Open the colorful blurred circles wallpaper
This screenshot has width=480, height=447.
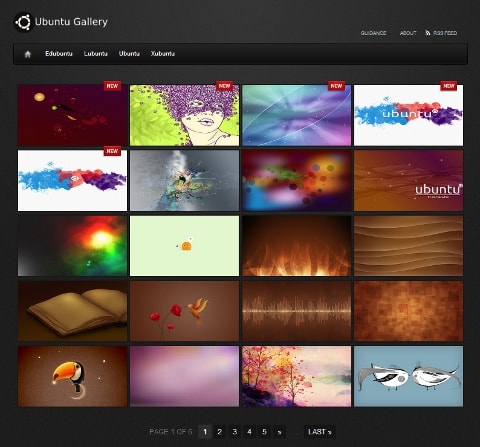click(x=296, y=180)
